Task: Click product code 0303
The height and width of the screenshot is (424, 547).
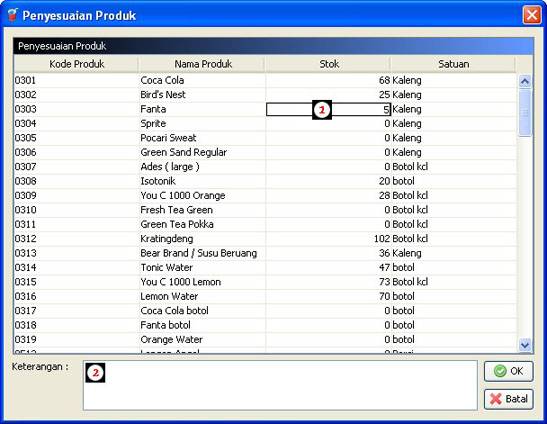Action: pos(25,109)
